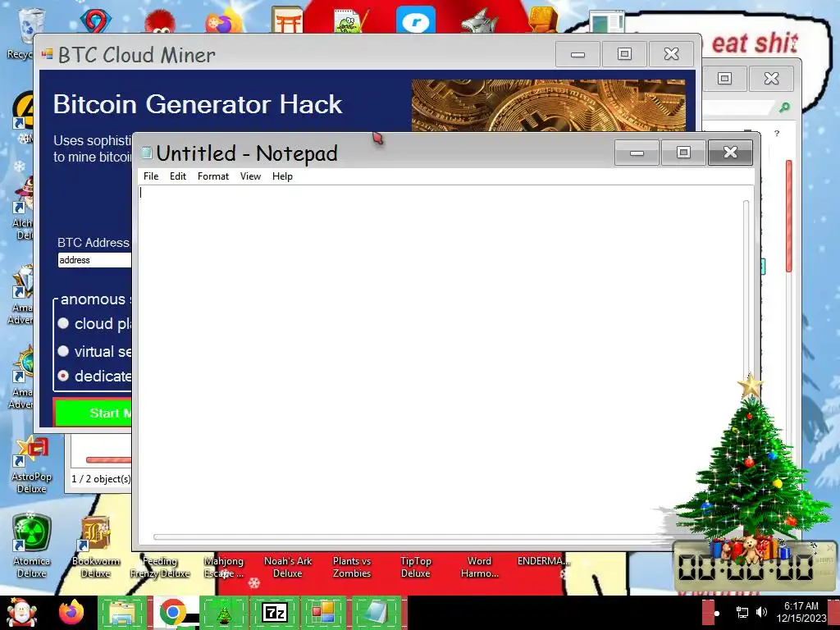Open the Recycle Bin desktop icon
The width and height of the screenshot is (840, 630).
click(x=31, y=25)
